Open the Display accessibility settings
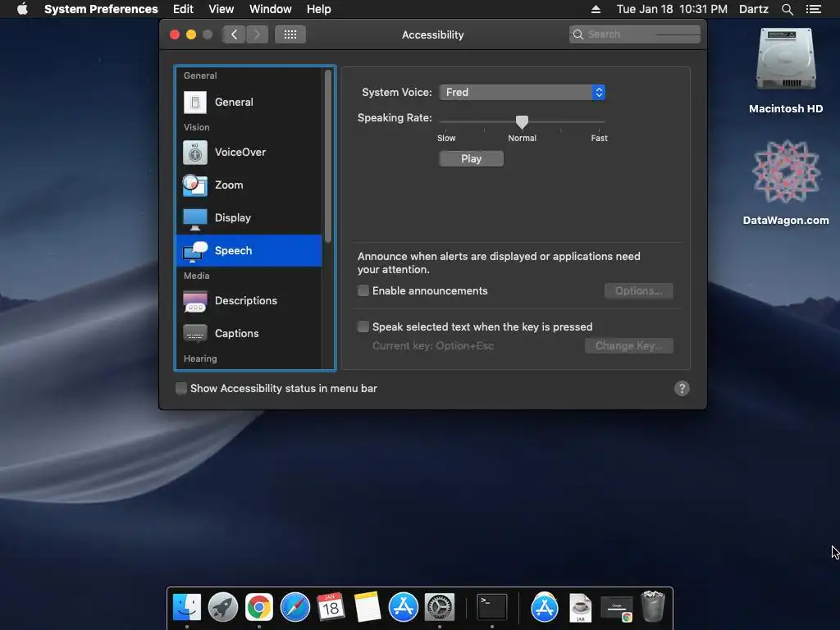The image size is (840, 630). point(249,217)
